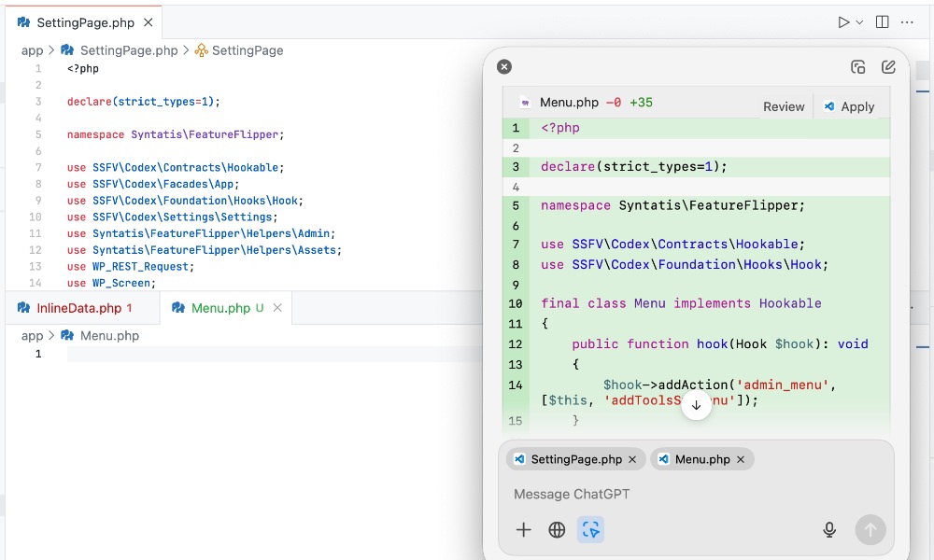Click the SettingPage class breadcrumb
This screenshot has width=934, height=560.
[248, 50]
